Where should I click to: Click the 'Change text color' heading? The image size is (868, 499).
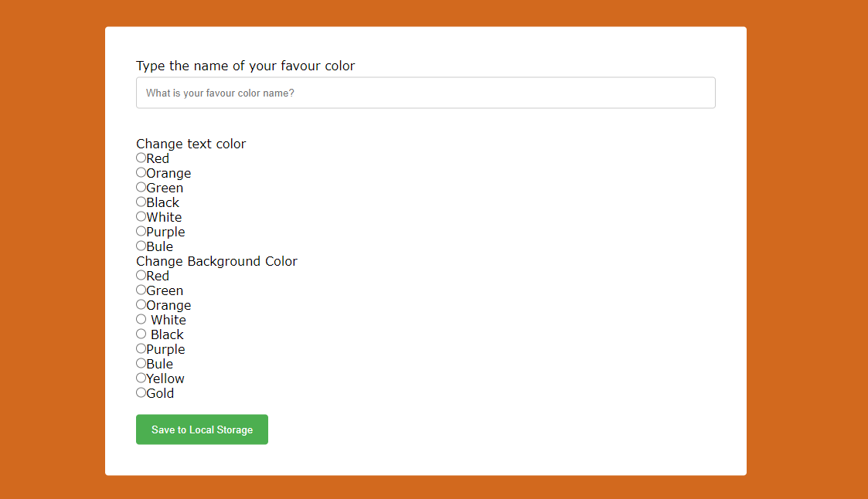tap(191, 144)
